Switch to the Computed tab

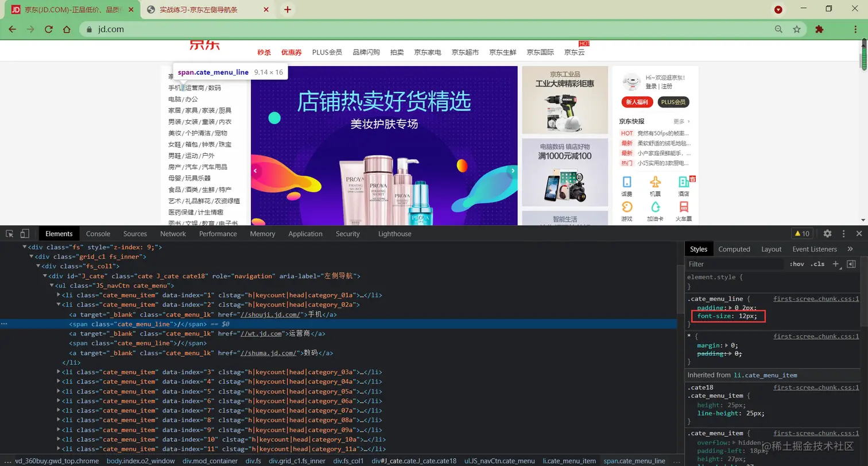(x=734, y=249)
